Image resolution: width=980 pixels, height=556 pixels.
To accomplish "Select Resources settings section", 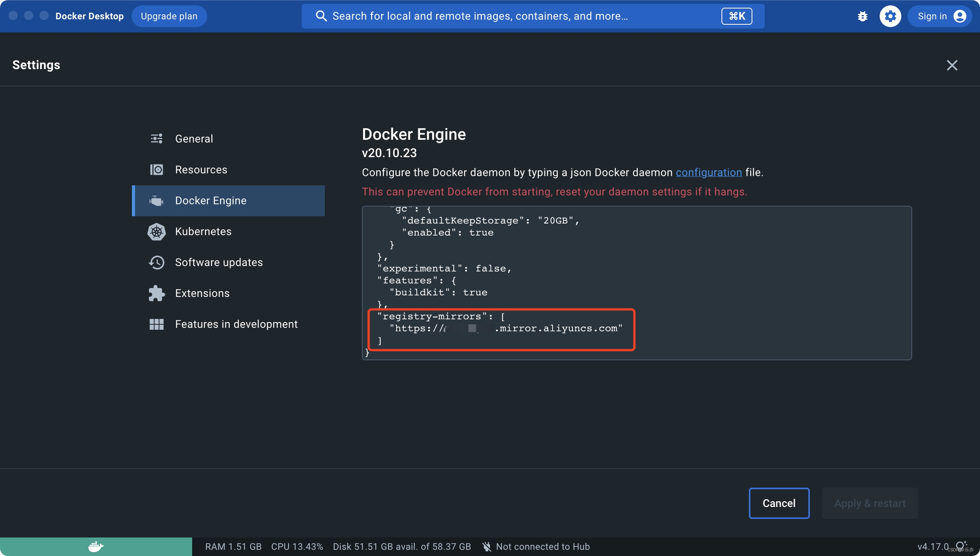I will click(201, 170).
